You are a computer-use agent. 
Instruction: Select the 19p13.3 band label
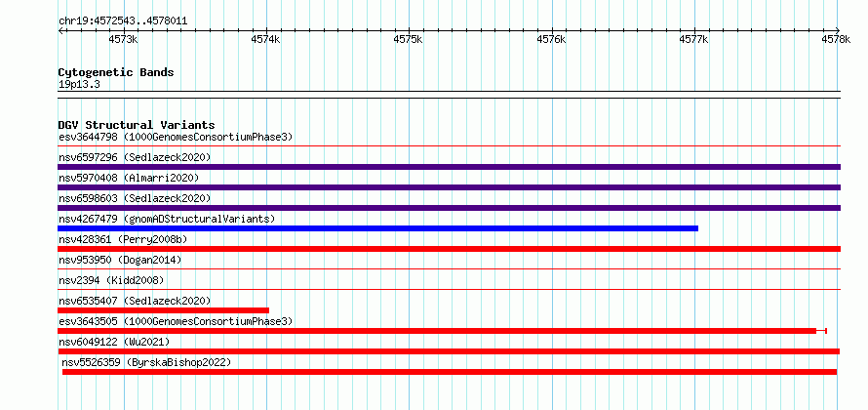(79, 85)
